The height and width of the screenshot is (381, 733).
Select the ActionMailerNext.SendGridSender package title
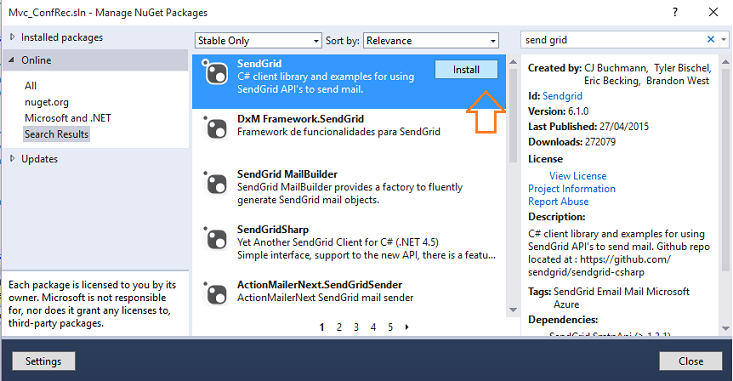point(319,284)
